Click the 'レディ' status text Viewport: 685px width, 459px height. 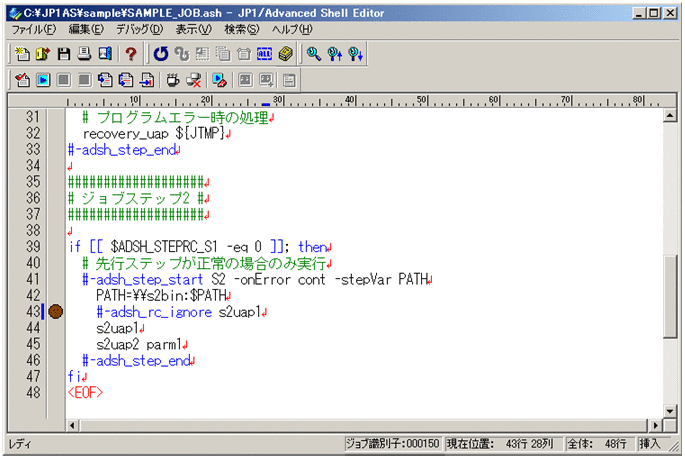tap(20, 444)
